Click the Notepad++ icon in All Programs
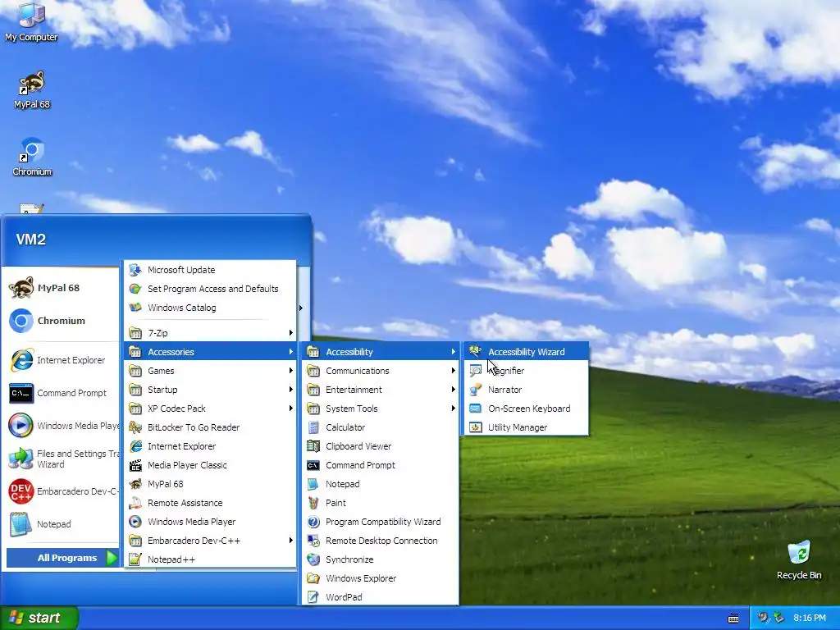This screenshot has width=840, height=630. coord(135,559)
